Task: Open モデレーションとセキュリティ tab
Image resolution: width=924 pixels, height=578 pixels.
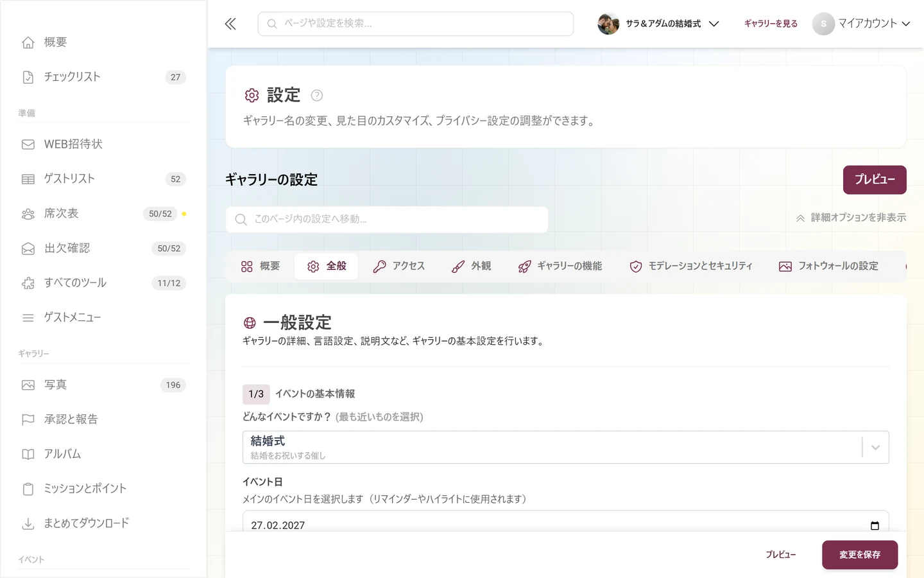Action: (691, 266)
